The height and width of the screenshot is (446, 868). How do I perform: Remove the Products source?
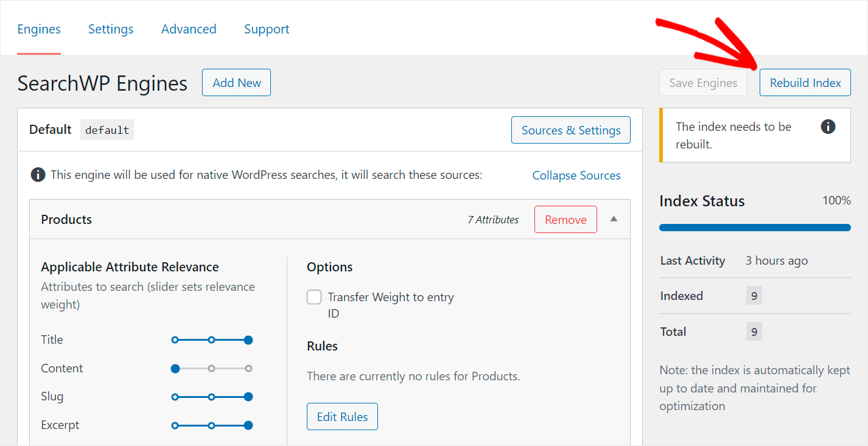(565, 220)
